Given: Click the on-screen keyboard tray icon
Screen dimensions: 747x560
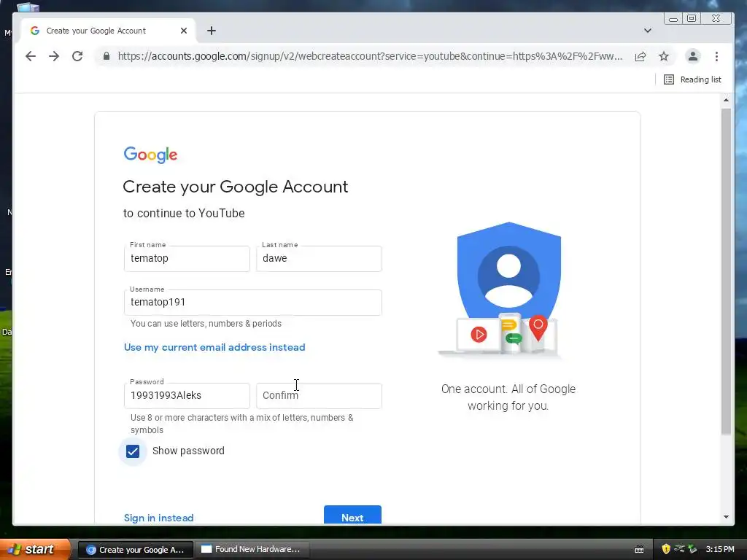Looking at the screenshot, I should tap(639, 550).
